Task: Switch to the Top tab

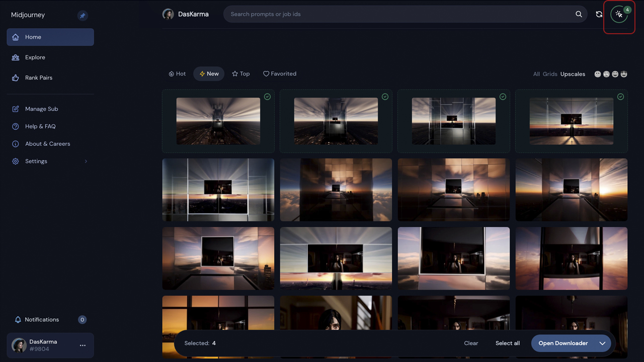Action: click(240, 74)
